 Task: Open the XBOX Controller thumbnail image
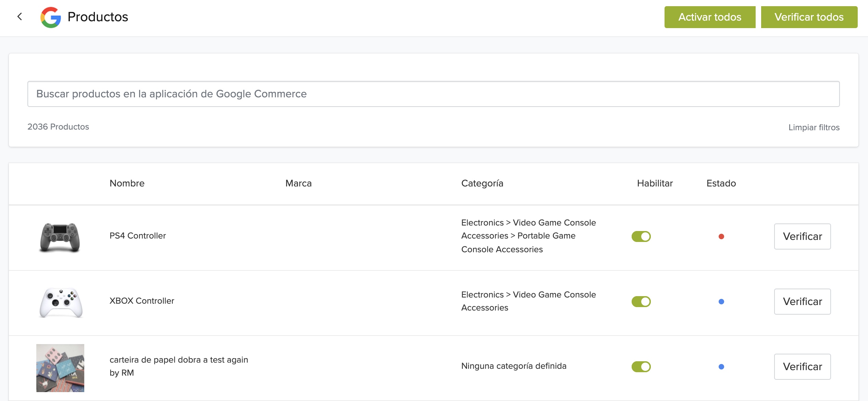[x=61, y=302]
